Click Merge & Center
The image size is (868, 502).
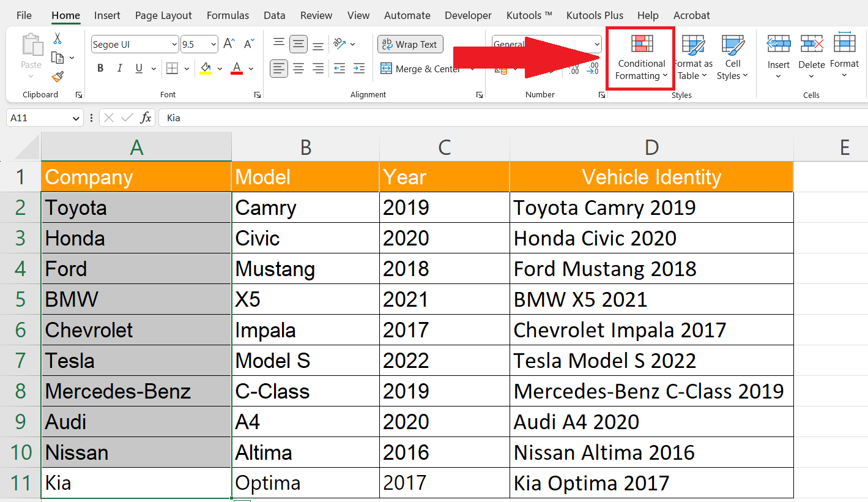(x=422, y=69)
